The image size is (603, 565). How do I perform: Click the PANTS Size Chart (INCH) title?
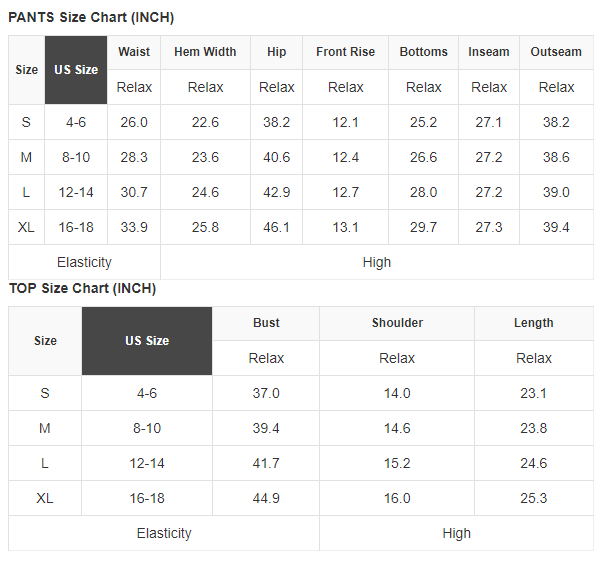pos(91,17)
